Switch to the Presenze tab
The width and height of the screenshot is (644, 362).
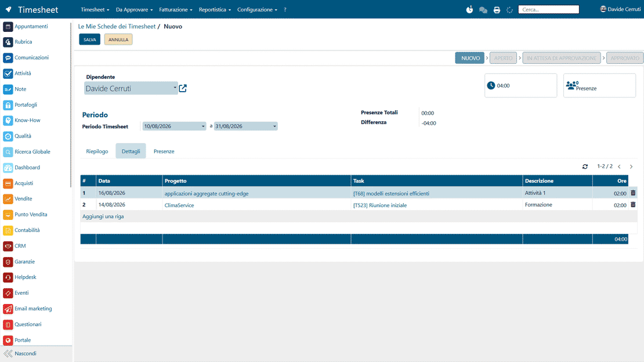tap(164, 151)
